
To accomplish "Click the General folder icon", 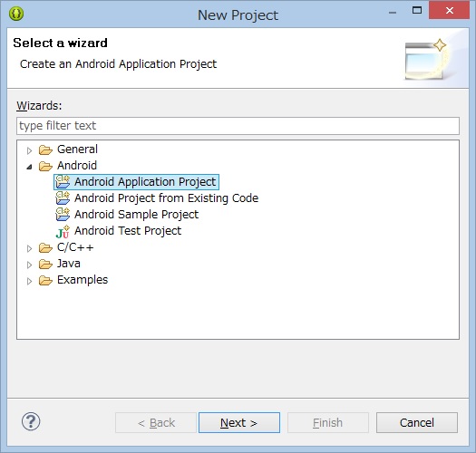I will [x=45, y=149].
